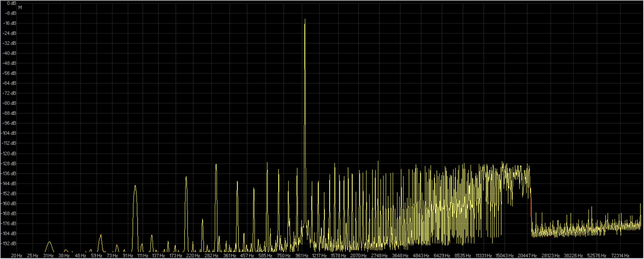Select the 585 Hz frequency label

(x=265, y=256)
